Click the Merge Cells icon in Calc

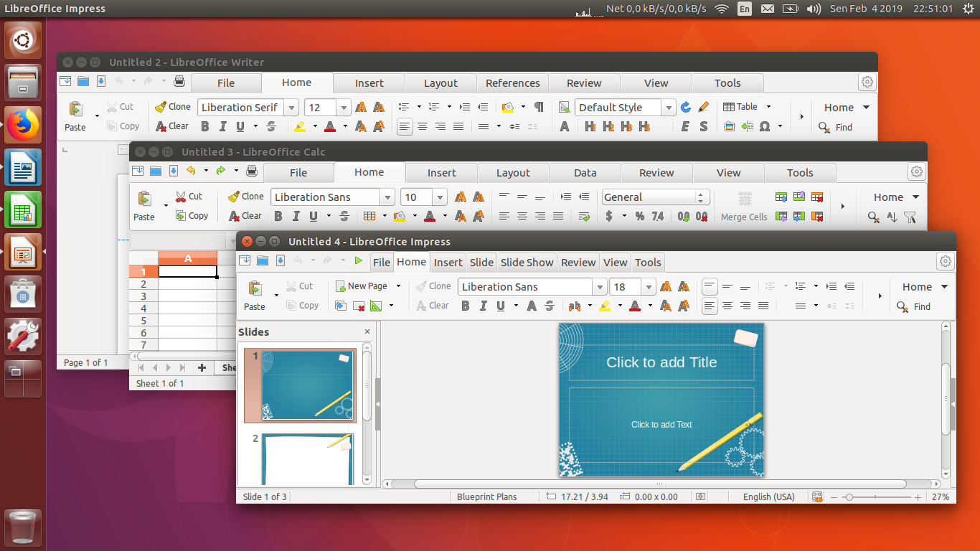click(744, 207)
